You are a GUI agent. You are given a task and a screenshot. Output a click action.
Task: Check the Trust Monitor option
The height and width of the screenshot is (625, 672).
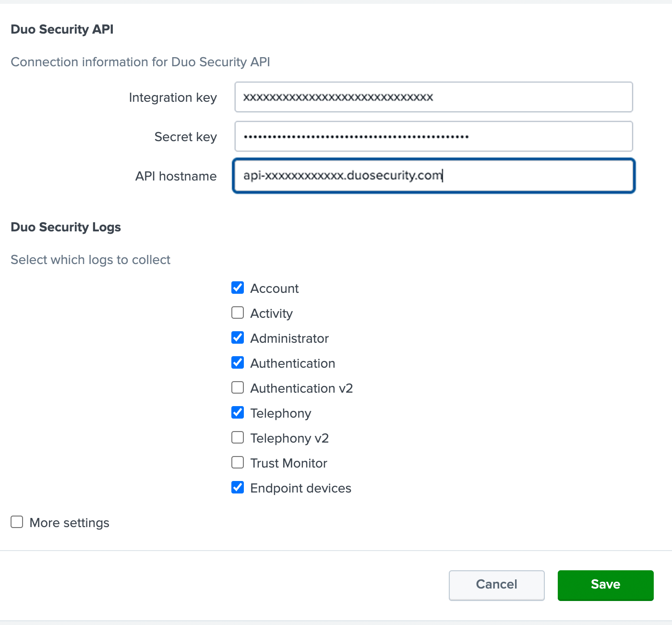pos(238,462)
